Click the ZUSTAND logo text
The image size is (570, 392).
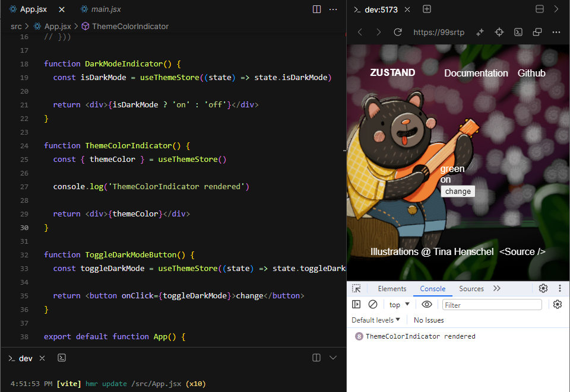point(392,72)
